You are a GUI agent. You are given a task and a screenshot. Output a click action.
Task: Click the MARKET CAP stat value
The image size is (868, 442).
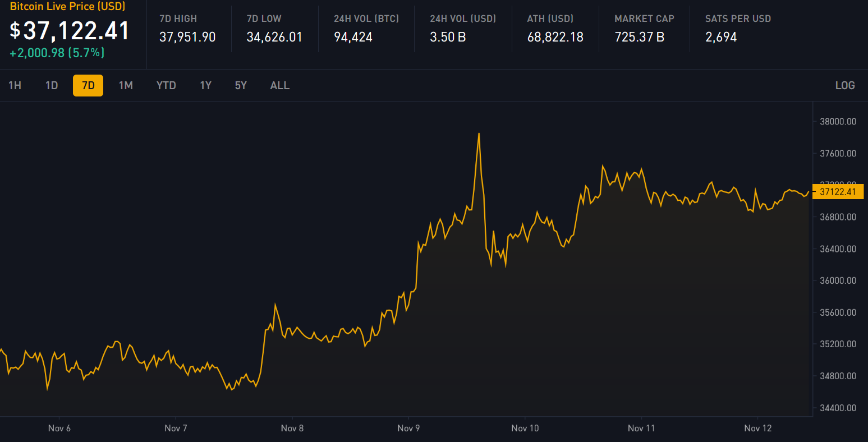click(x=639, y=37)
